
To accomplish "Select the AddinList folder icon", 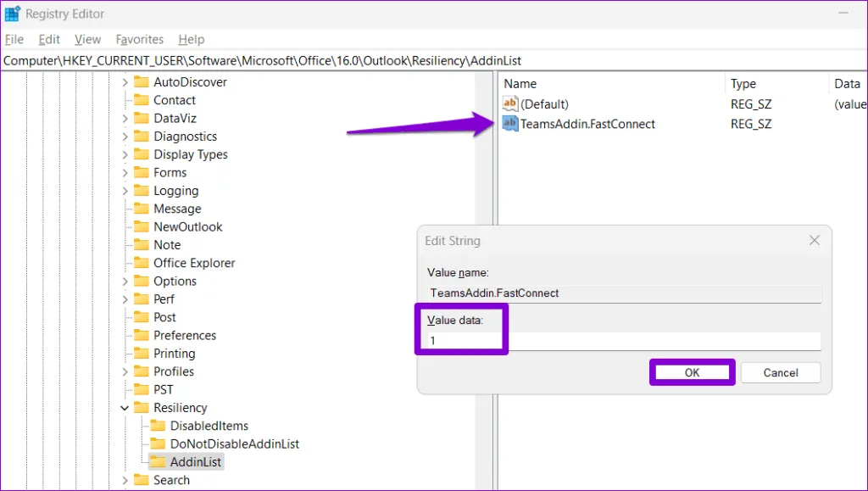I will [158, 462].
